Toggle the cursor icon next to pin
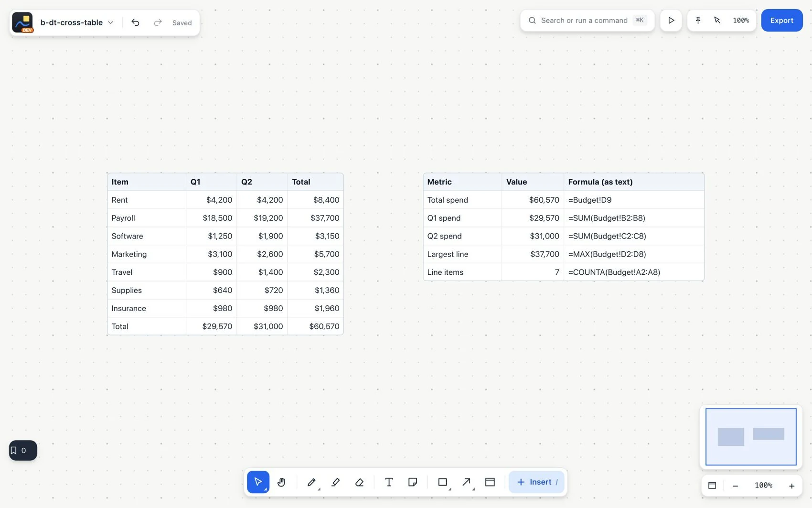812x508 pixels. point(717,20)
